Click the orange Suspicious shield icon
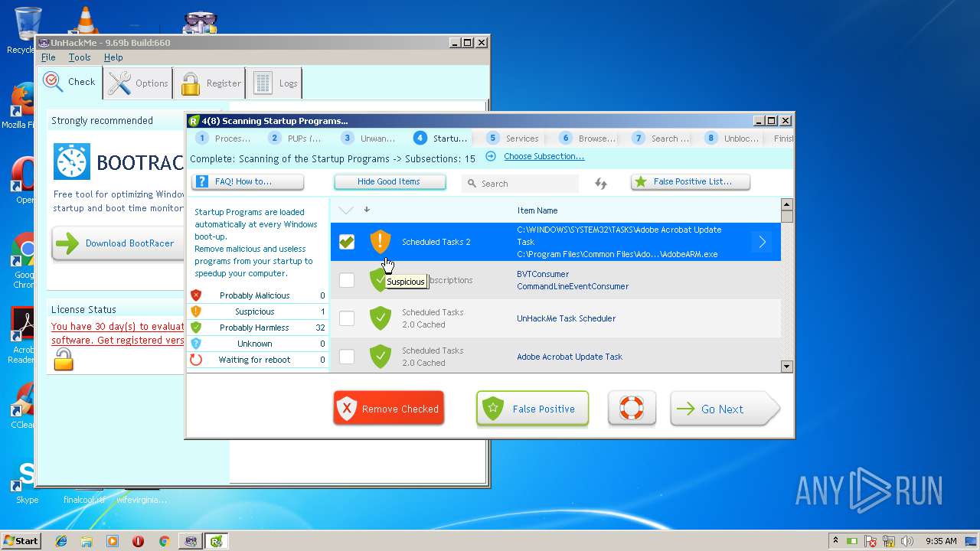 (x=381, y=242)
